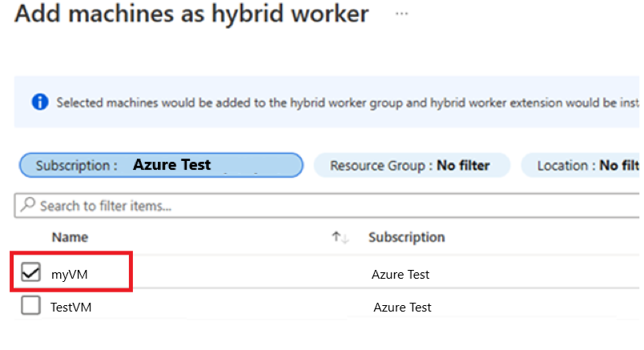Open the Subscription filter pill
644x350 pixels.
pos(161,166)
